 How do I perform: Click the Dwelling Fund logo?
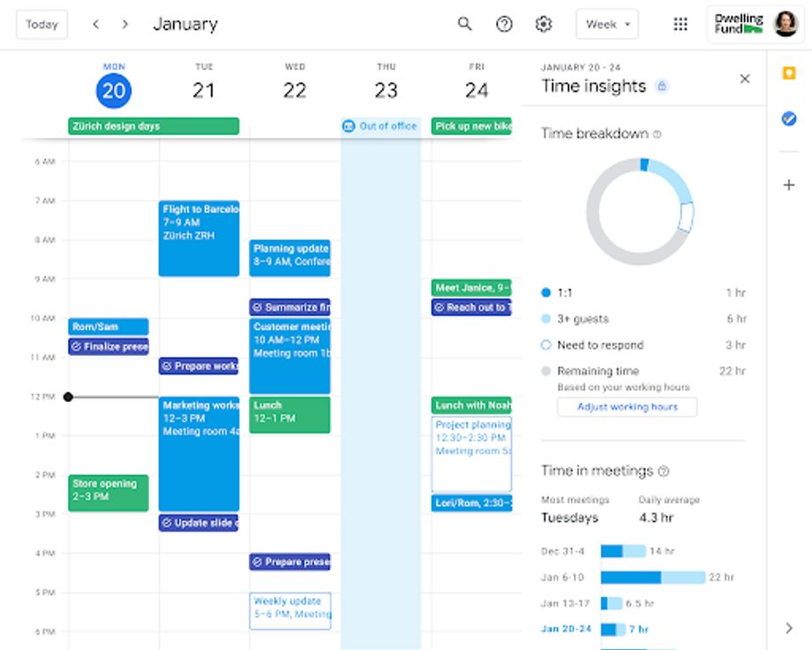[739, 24]
